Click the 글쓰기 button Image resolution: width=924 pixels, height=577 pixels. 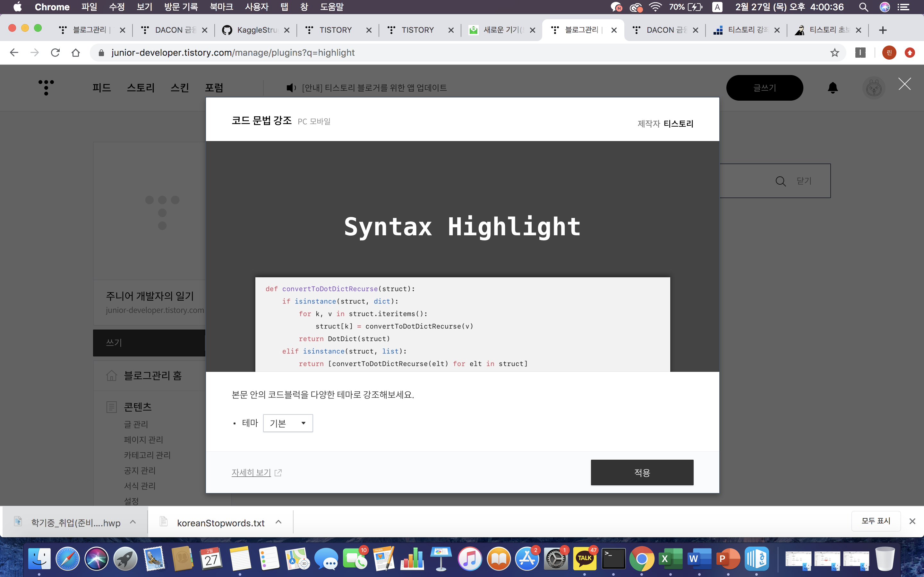click(765, 88)
